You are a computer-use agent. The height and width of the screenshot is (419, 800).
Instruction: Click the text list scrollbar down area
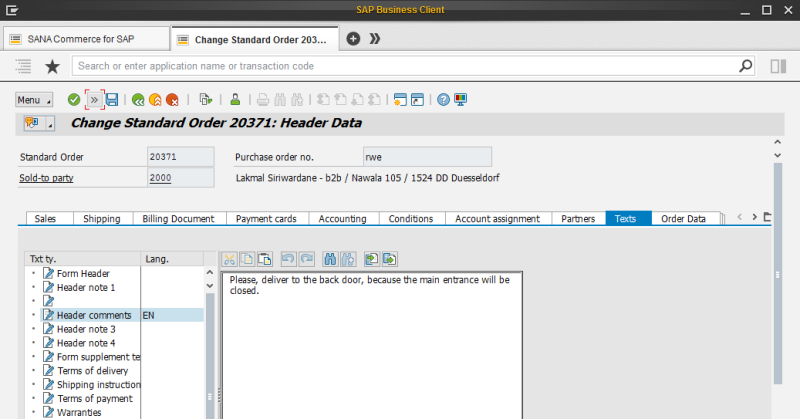210,380
